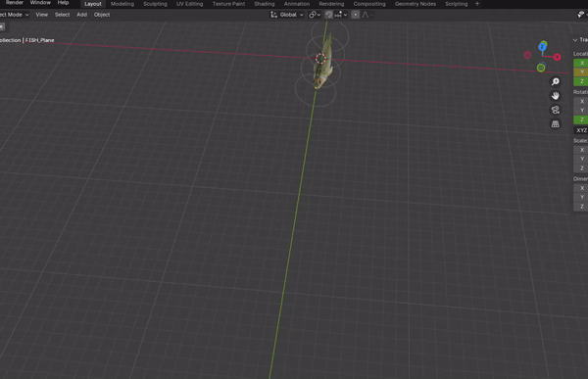The image size is (588, 379).
Task: Click the Dimensions X field
Action: point(580,188)
